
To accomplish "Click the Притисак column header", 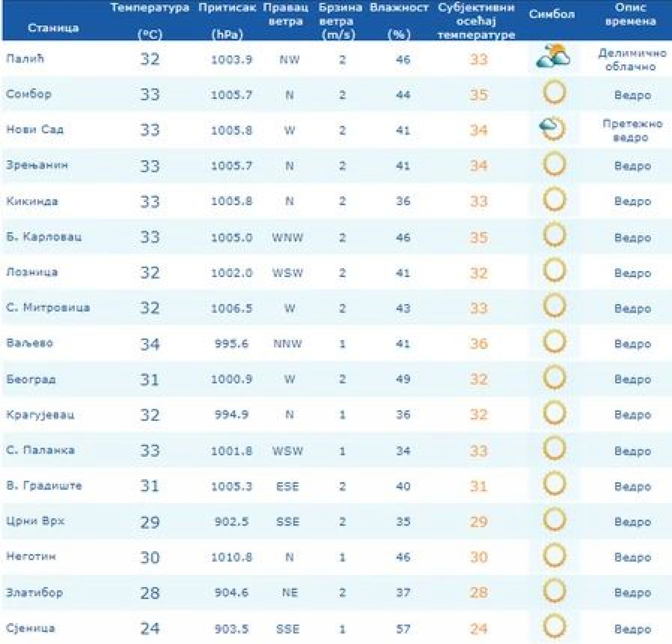I will pyautogui.click(x=227, y=8).
